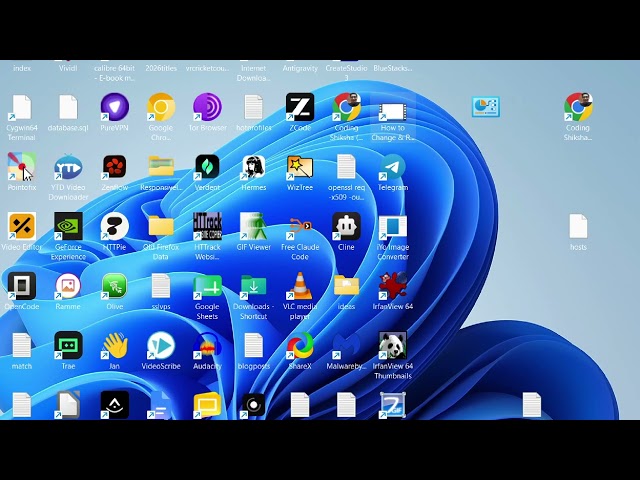Open the Audacity headphones icon
The height and width of the screenshot is (480, 640).
tap(207, 345)
